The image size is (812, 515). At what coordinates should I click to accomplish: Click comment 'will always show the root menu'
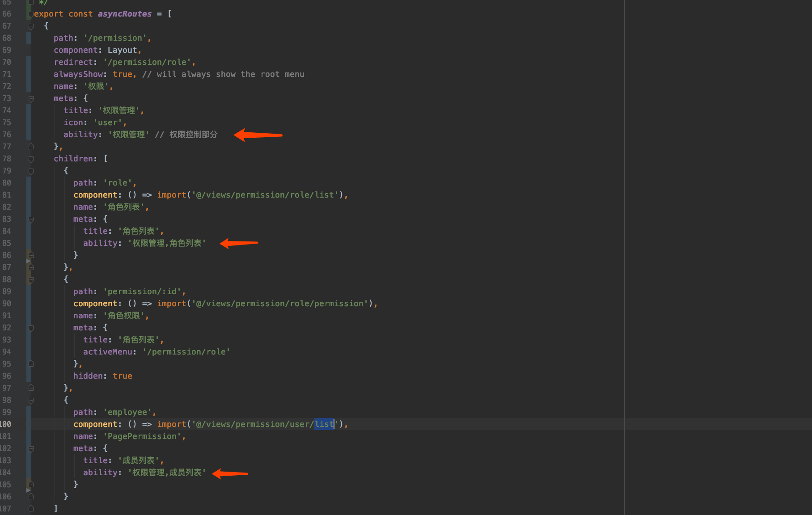pos(230,74)
